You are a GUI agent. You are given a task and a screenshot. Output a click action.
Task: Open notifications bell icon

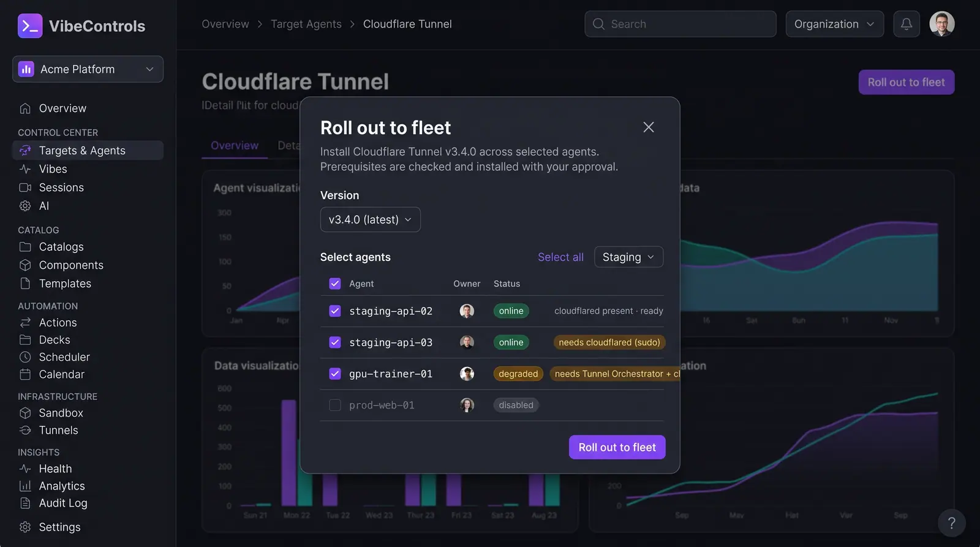[x=907, y=24]
